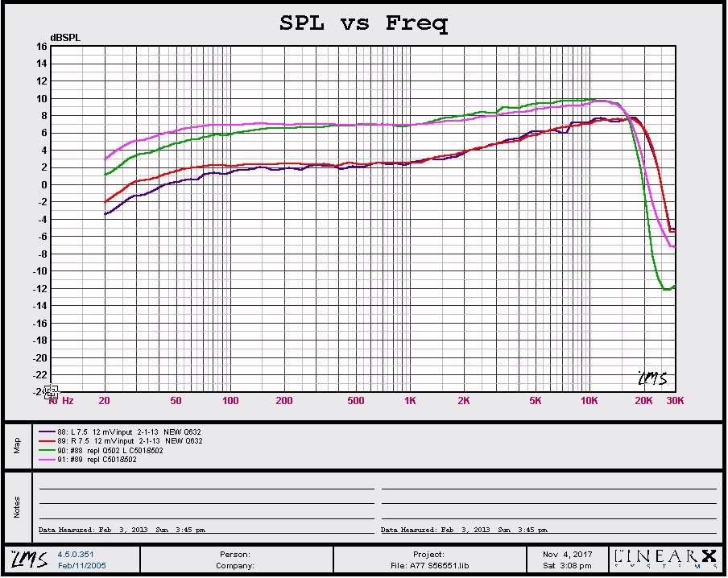Click the dBSPL axis unit label

64,37
